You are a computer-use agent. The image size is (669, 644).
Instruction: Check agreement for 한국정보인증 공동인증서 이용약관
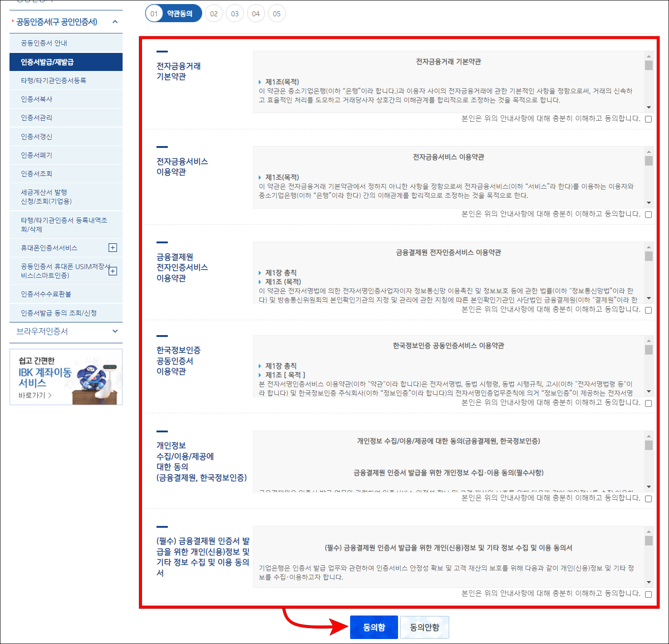click(x=649, y=404)
